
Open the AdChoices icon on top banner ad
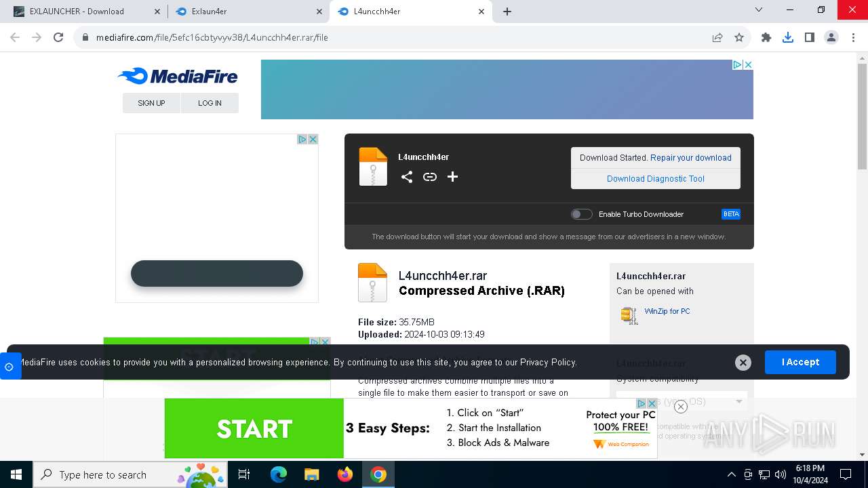(737, 65)
